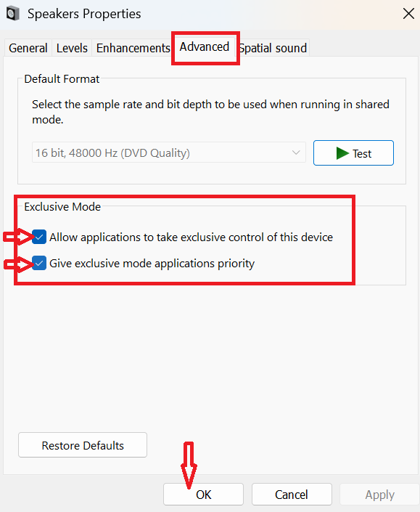The image size is (420, 512).
Task: Click the Apply button
Action: coord(379,495)
